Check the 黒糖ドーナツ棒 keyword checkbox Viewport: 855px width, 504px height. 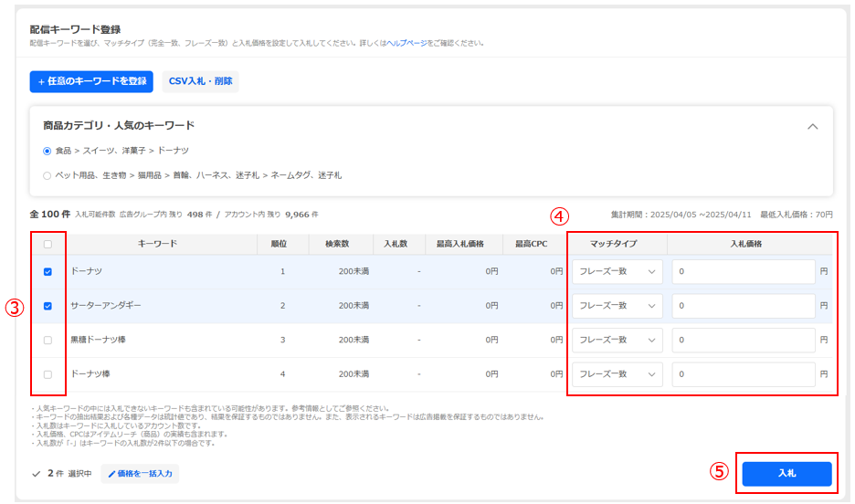pyautogui.click(x=47, y=340)
